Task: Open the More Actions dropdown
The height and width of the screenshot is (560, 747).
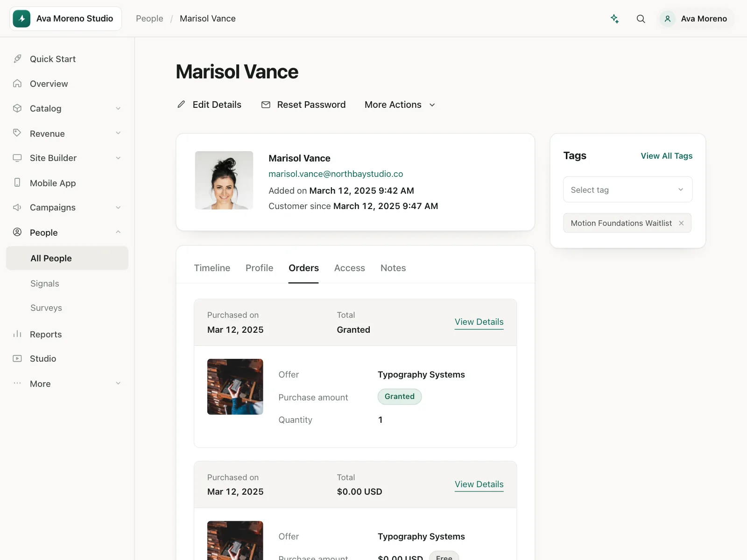Action: coord(400,105)
